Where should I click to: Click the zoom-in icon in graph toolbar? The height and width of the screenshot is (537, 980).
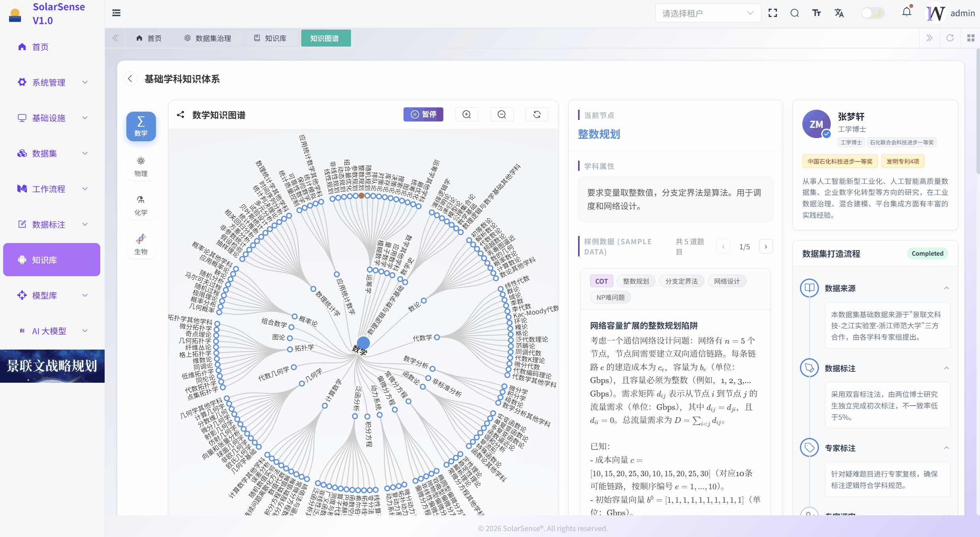tap(467, 114)
